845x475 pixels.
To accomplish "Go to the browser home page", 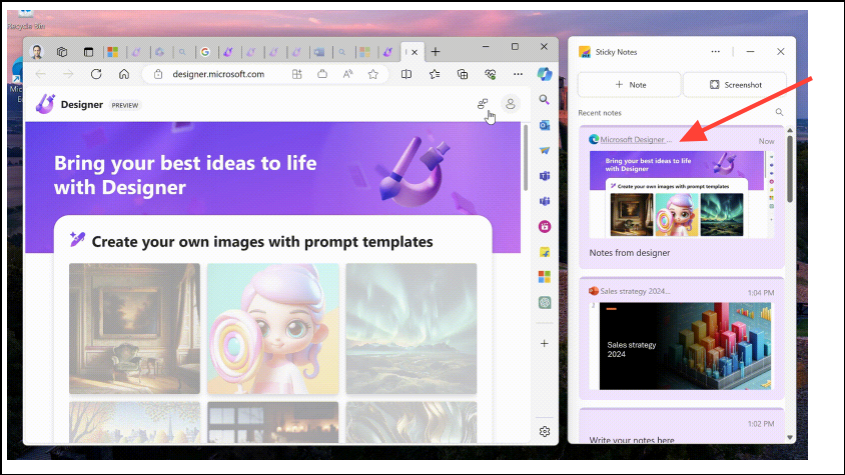I will 124,74.
